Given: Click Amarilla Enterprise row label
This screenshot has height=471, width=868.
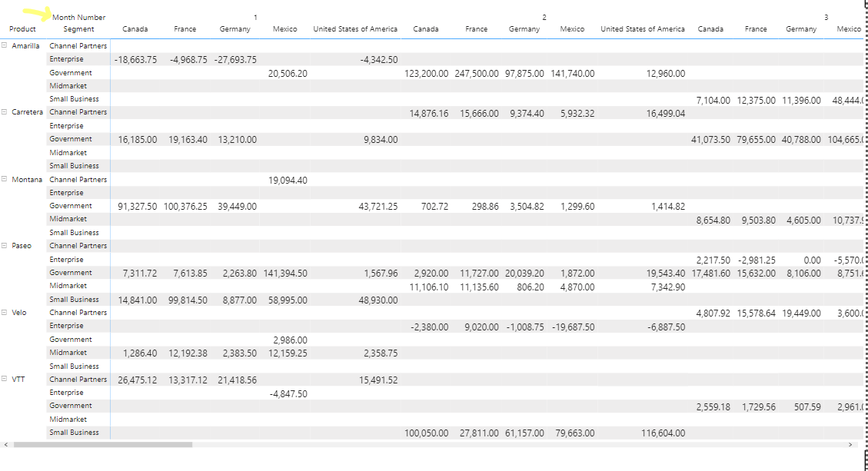Looking at the screenshot, I should 66,59.
